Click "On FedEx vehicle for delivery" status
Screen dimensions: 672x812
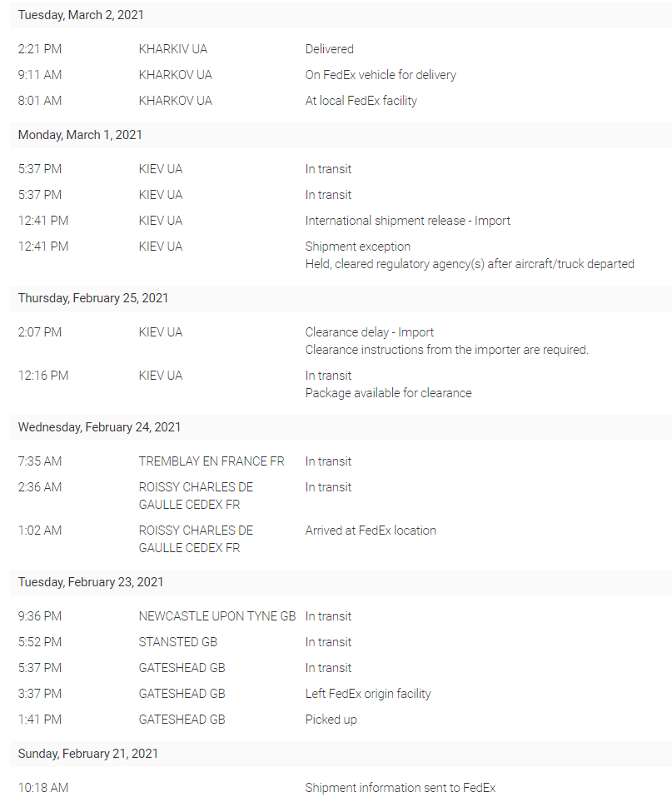coord(381,75)
